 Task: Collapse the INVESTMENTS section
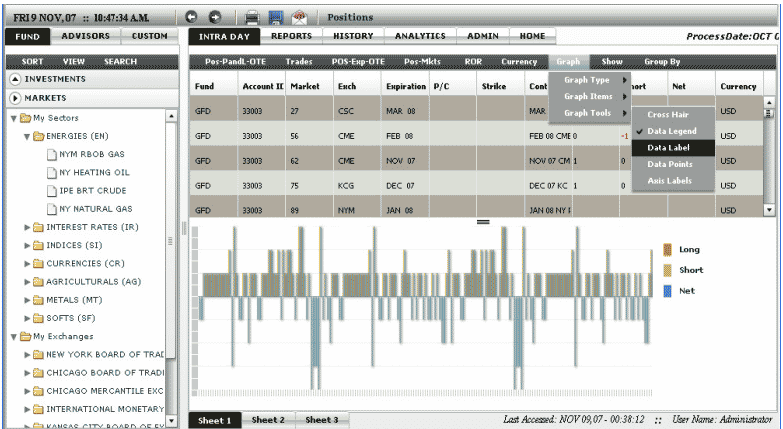[16, 79]
